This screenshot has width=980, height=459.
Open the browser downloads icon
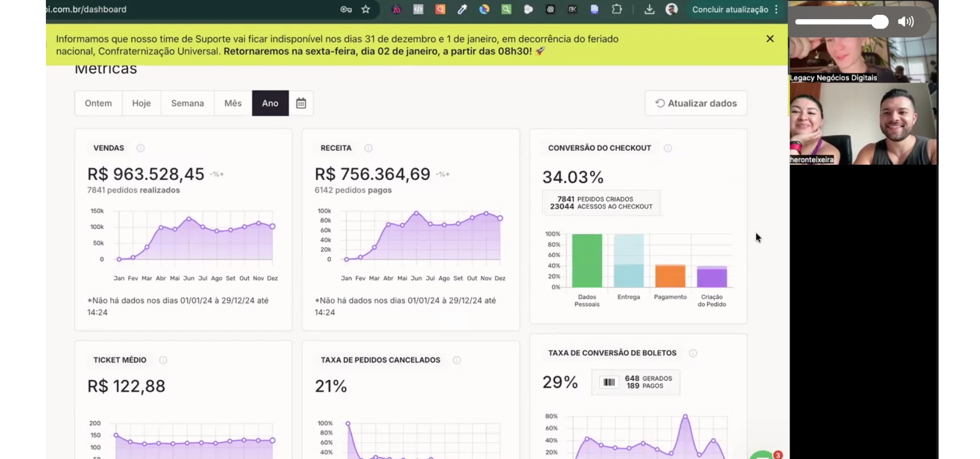point(649,9)
